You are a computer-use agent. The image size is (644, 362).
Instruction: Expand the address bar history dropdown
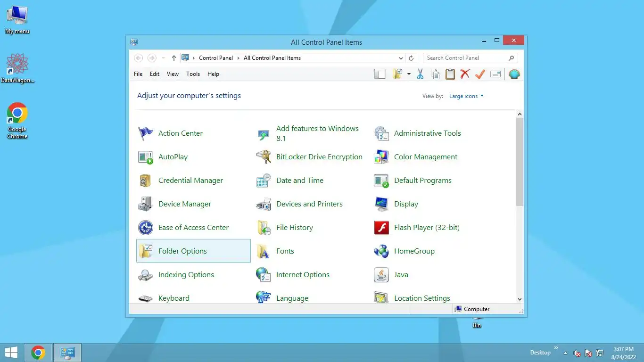pos(401,58)
